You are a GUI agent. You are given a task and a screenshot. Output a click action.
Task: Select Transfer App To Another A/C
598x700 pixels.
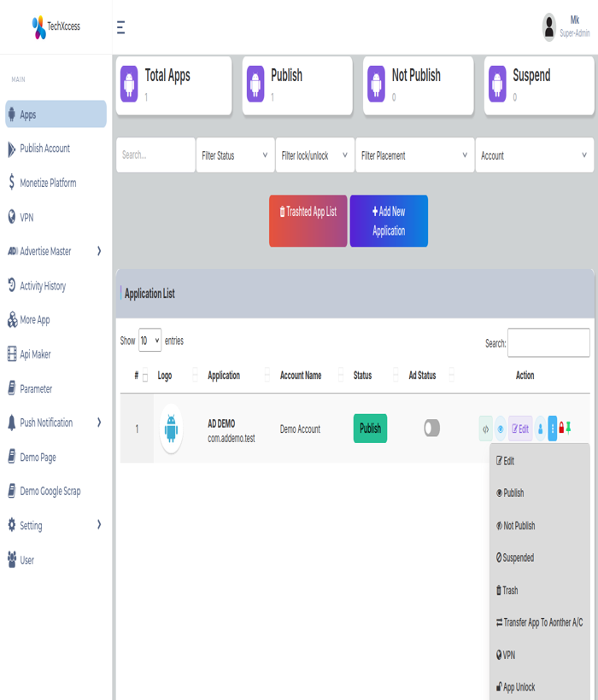(x=540, y=622)
